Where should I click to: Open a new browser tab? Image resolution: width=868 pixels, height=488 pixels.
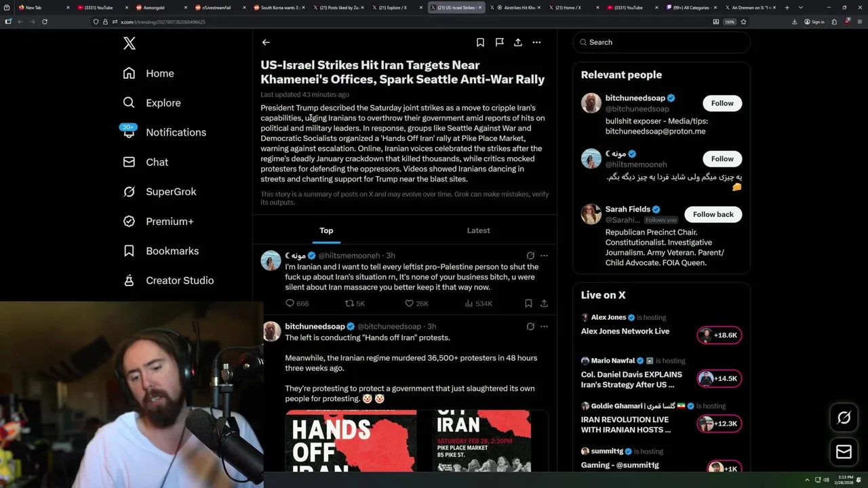point(787,7)
